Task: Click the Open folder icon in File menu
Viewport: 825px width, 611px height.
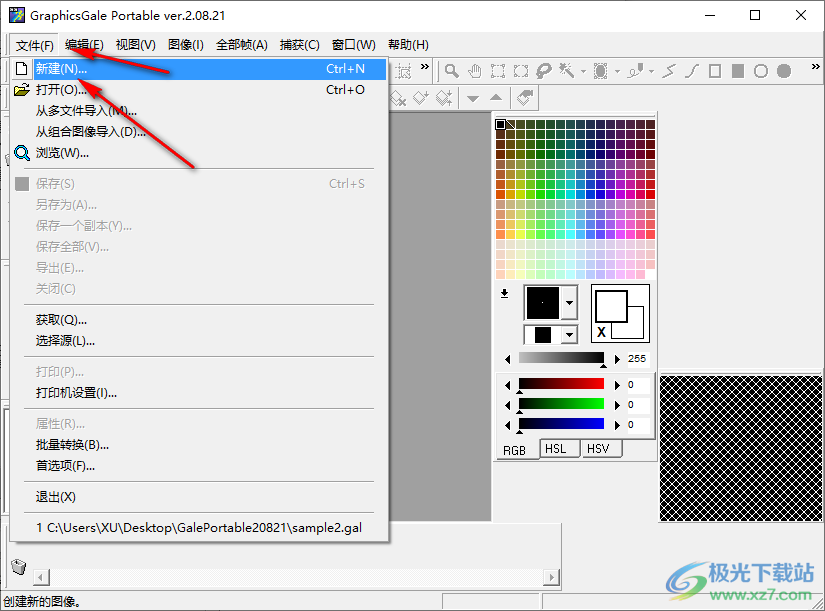Action: click(22, 90)
